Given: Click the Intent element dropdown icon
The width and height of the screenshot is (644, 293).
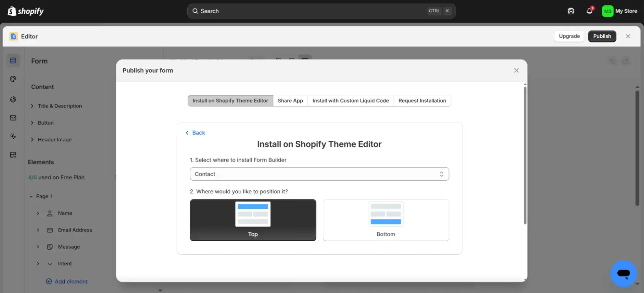Looking at the screenshot, I should (50, 264).
